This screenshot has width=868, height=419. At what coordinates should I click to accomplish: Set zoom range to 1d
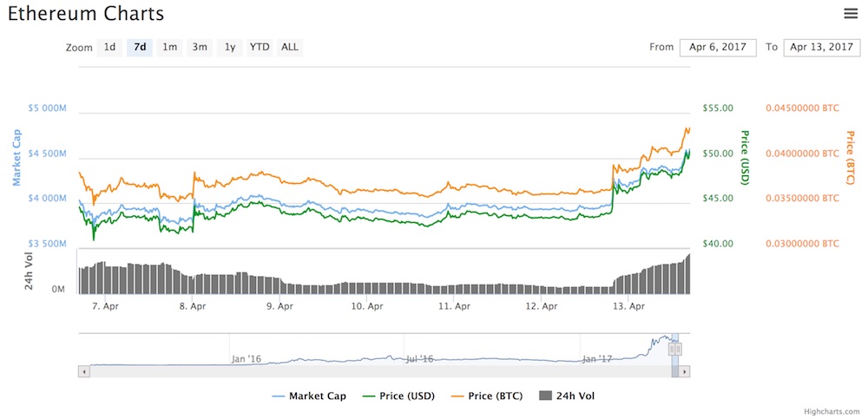(x=109, y=48)
